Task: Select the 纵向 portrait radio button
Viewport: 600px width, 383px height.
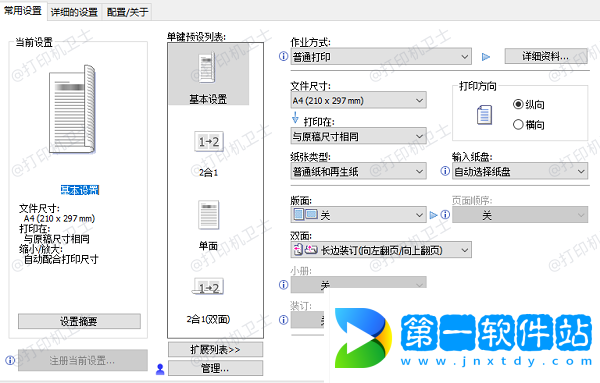Action: tap(518, 104)
